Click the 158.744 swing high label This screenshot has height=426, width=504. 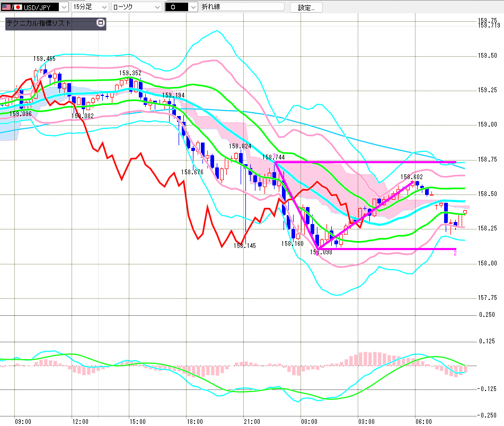(273, 157)
